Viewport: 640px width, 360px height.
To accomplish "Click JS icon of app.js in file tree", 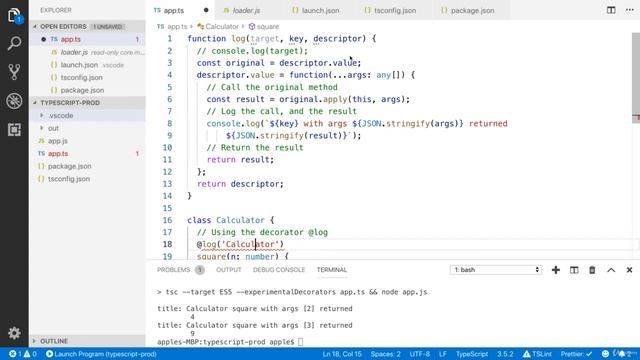I will pyautogui.click(x=41, y=141).
